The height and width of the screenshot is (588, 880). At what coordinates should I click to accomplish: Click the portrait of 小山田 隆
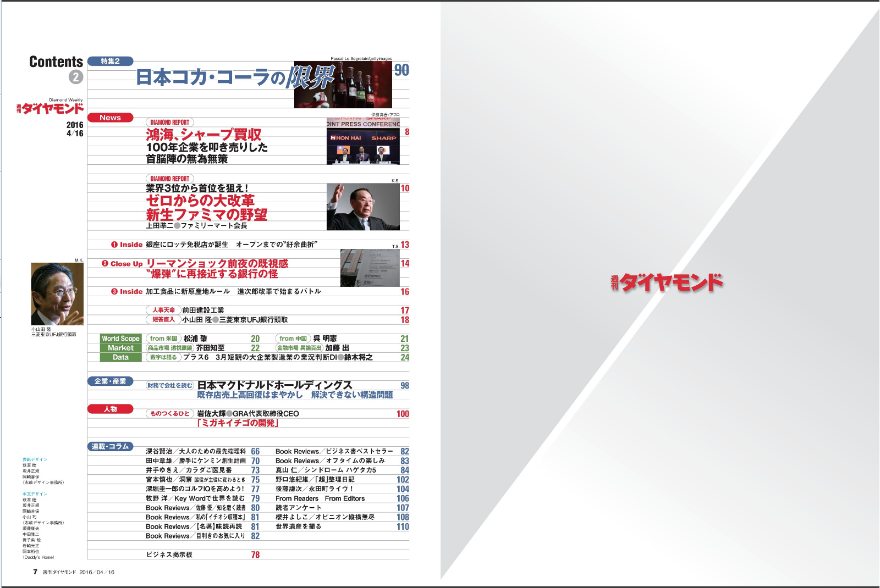(x=57, y=294)
